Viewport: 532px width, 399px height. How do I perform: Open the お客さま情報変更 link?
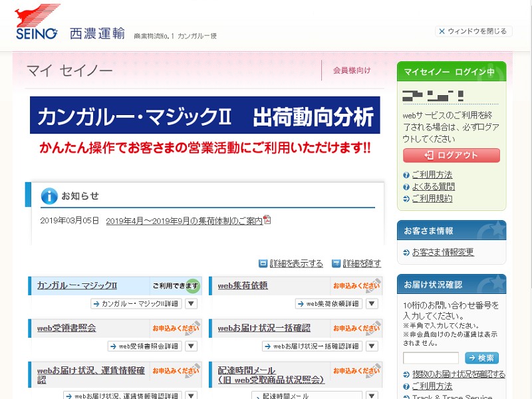[x=443, y=252]
